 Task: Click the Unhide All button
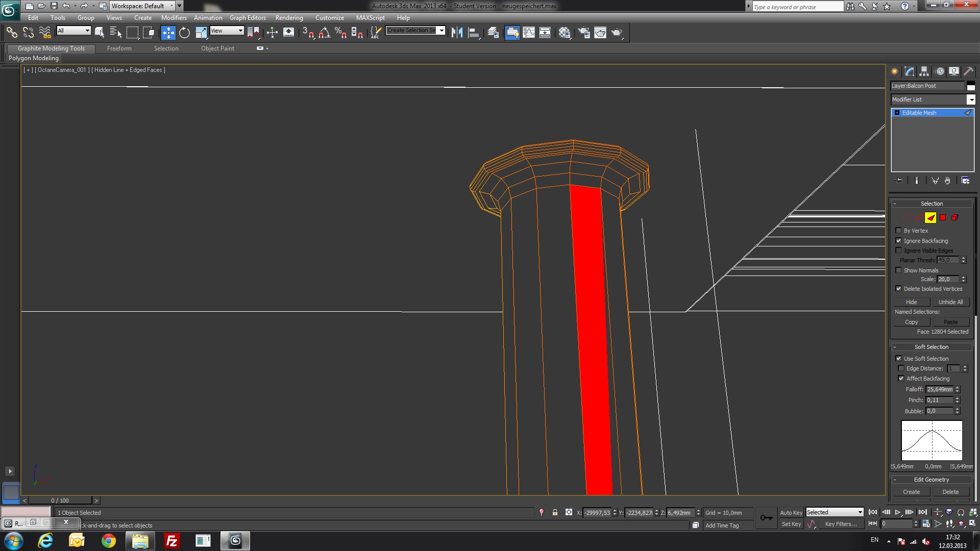[x=950, y=302]
